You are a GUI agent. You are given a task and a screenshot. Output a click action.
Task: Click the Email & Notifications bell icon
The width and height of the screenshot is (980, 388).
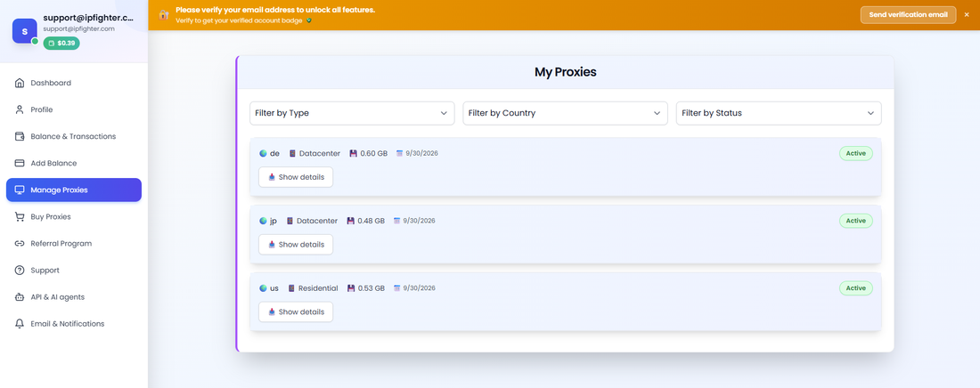[x=20, y=324]
